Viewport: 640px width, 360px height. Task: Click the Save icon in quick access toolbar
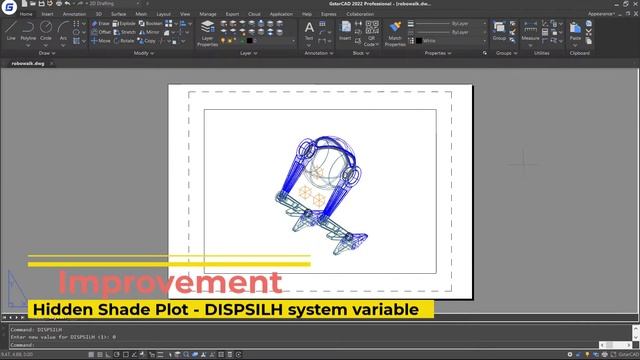tap(41, 4)
